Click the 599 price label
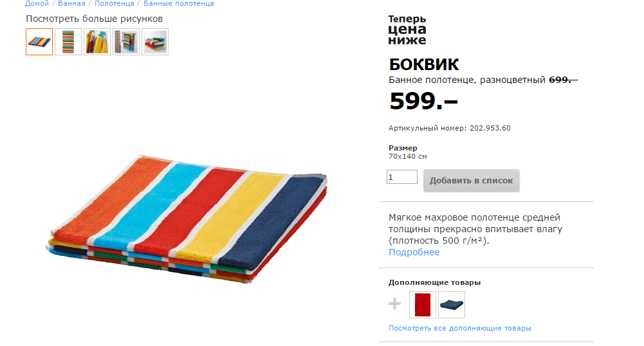 pos(423,101)
